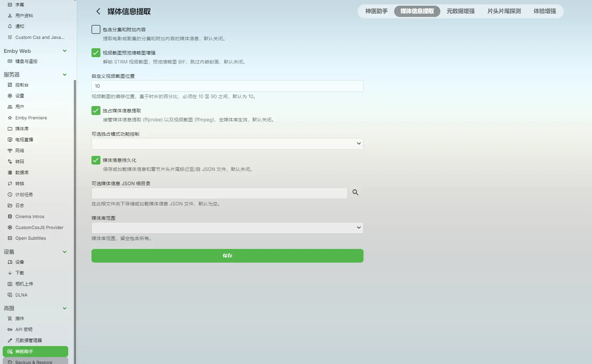Click the search icon for JSON 根目录
The image size is (592, 364).
pyautogui.click(x=355, y=192)
